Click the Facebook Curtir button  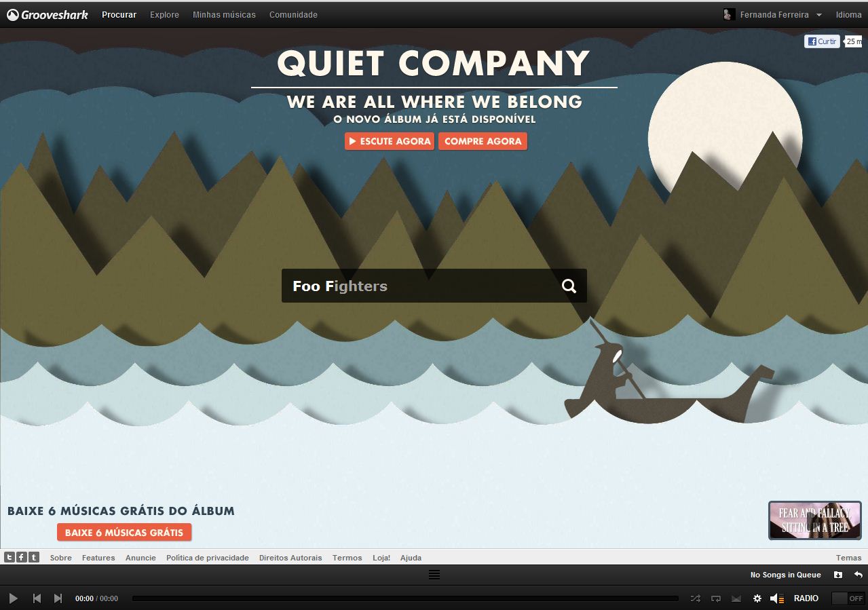822,41
